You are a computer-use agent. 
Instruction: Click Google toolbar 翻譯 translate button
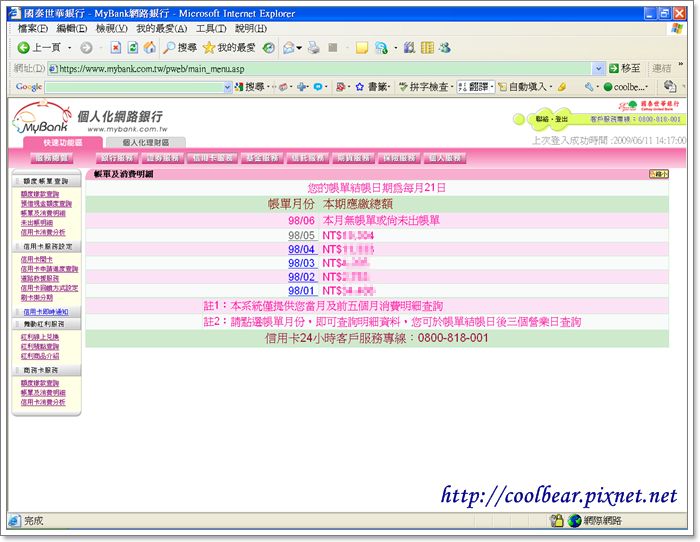click(x=475, y=87)
